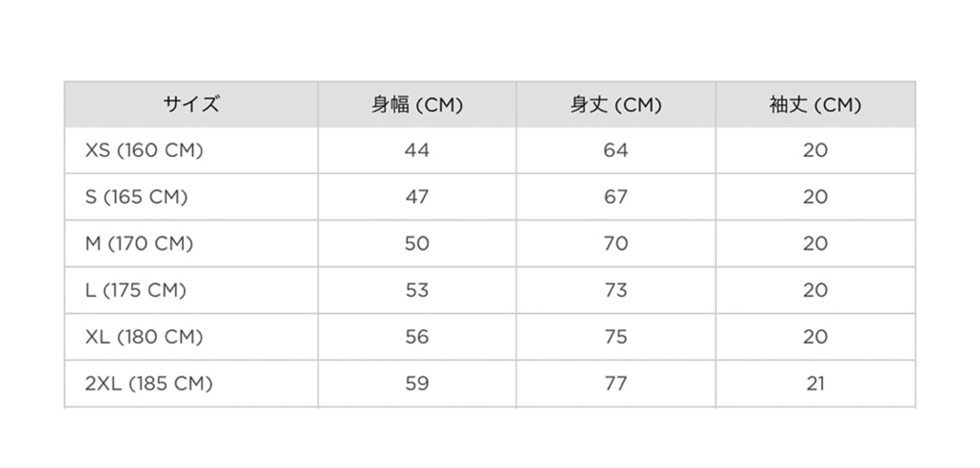Select the S (165 CM) row label
This screenshot has width=980, height=468.
[x=136, y=197]
